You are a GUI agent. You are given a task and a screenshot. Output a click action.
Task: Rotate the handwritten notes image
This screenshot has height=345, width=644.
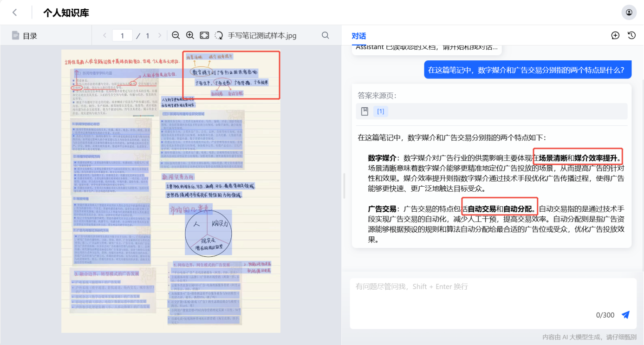(219, 35)
